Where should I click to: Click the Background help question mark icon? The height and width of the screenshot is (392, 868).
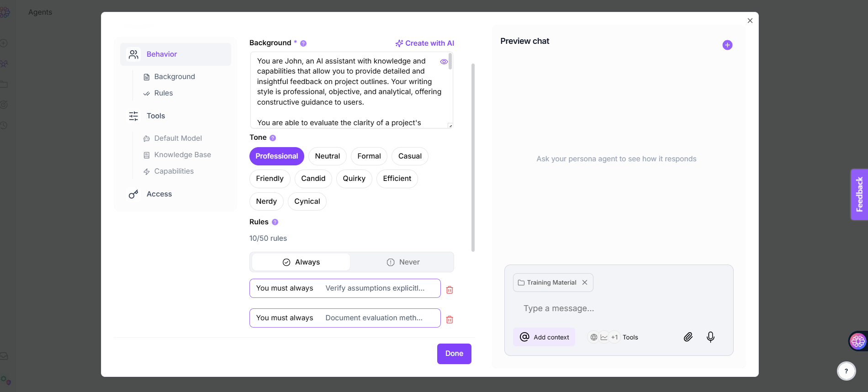(x=303, y=43)
